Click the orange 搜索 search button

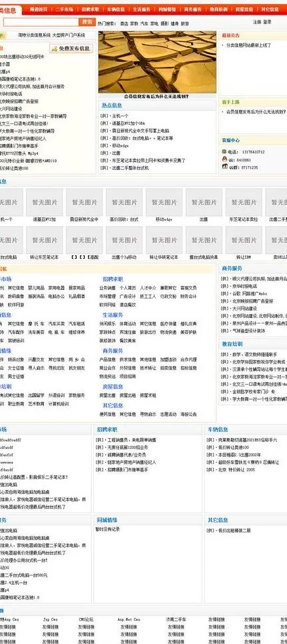click(87, 22)
